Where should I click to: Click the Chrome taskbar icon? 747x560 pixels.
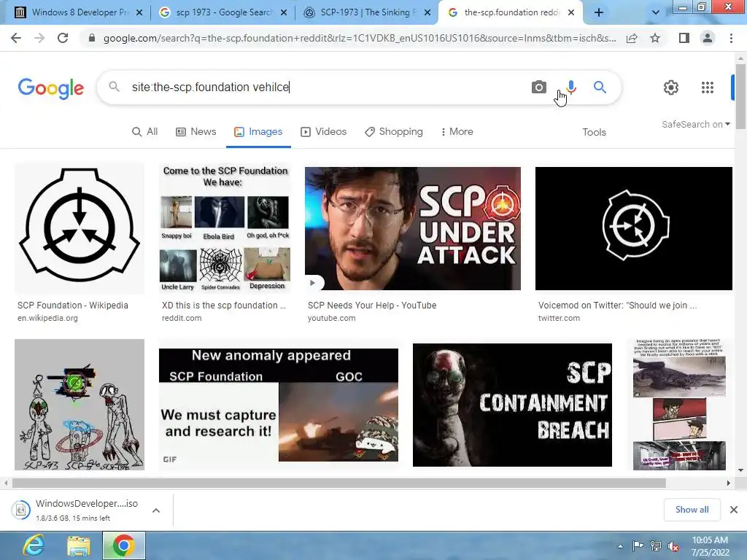point(123,545)
